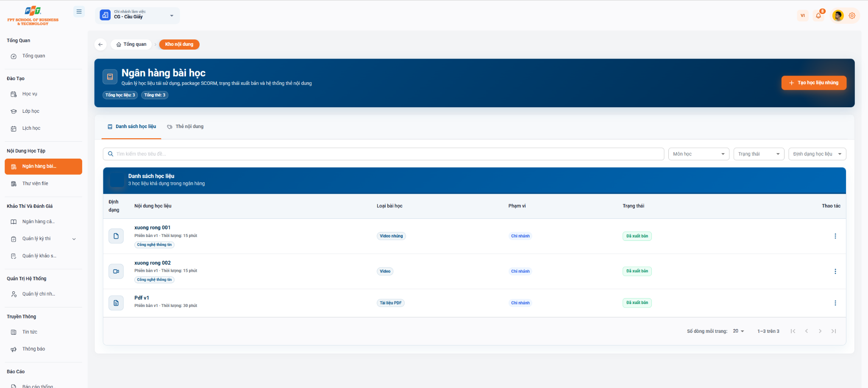
Task: Click the Ngân hàng bài học header icon
Action: coord(110,77)
